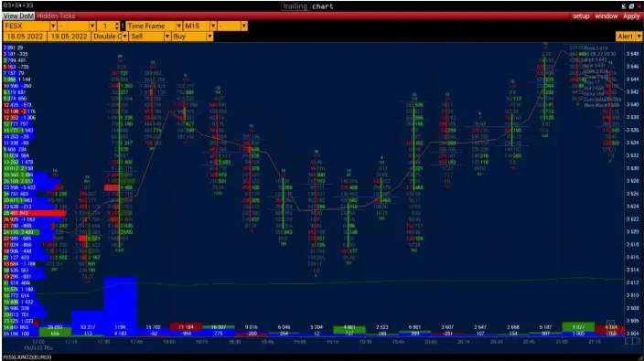The height and width of the screenshot is (361, 644).
Task: Click the 3 612 price axis label
Action: pyautogui.click(x=632, y=282)
